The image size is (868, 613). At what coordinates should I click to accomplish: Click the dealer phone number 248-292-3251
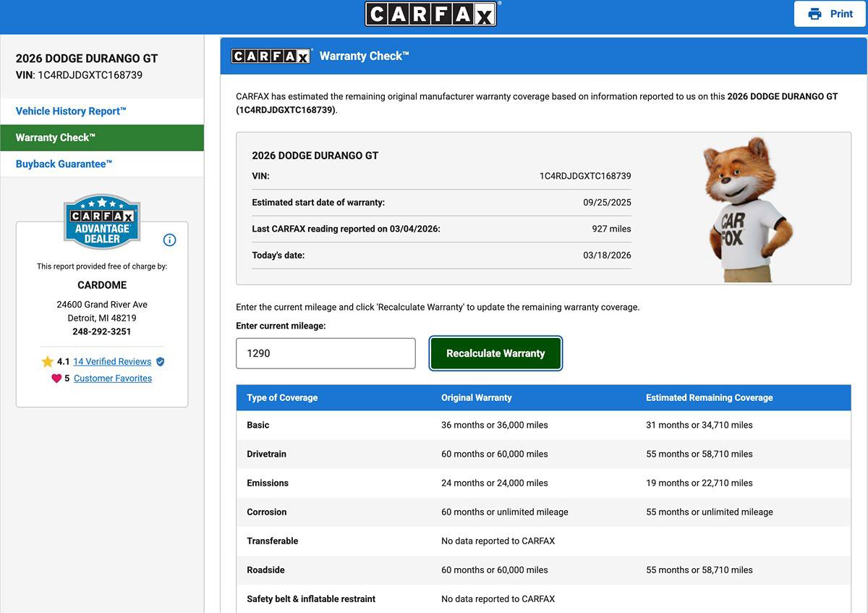coord(102,331)
